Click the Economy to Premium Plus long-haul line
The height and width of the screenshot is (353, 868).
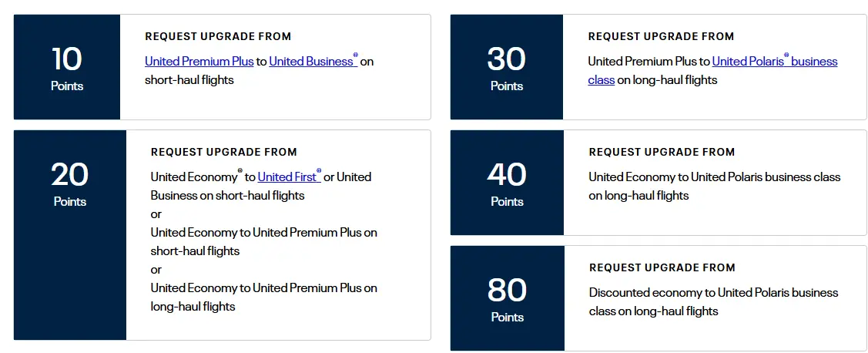263,297
